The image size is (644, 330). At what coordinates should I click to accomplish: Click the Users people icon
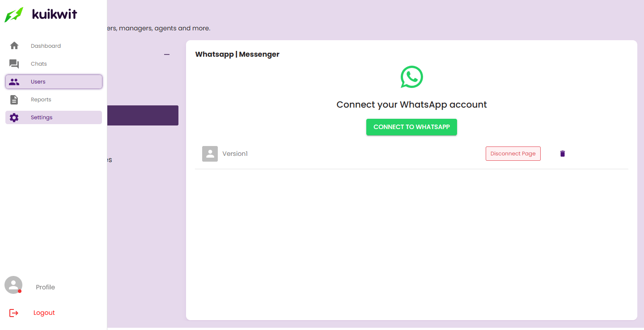tap(14, 82)
